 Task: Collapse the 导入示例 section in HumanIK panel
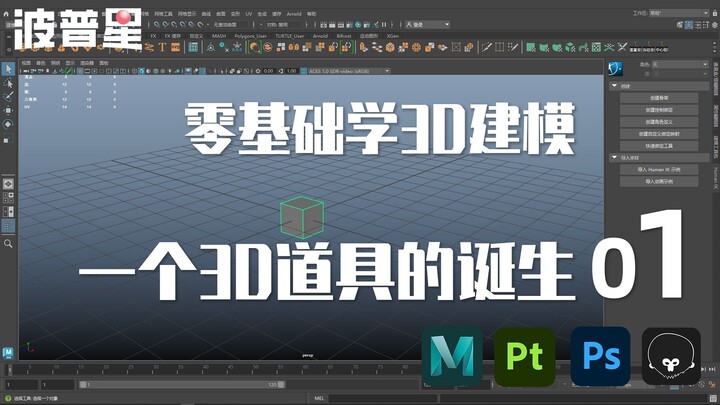(614, 158)
